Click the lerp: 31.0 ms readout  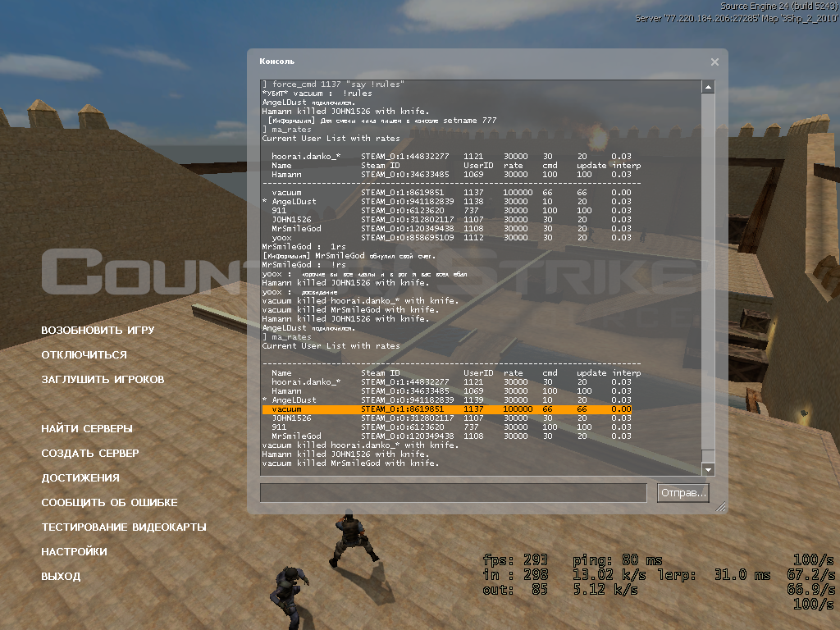(x=714, y=575)
